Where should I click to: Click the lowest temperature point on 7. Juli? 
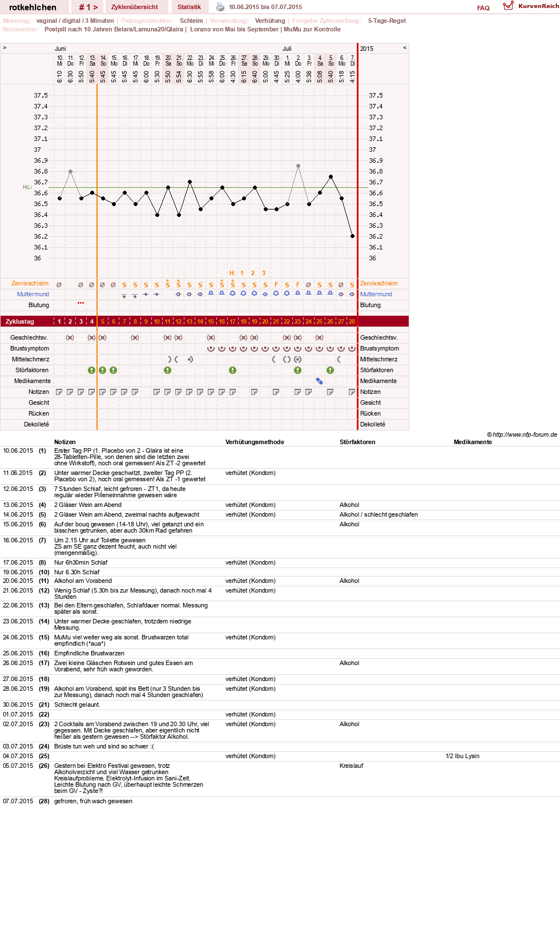(352, 236)
